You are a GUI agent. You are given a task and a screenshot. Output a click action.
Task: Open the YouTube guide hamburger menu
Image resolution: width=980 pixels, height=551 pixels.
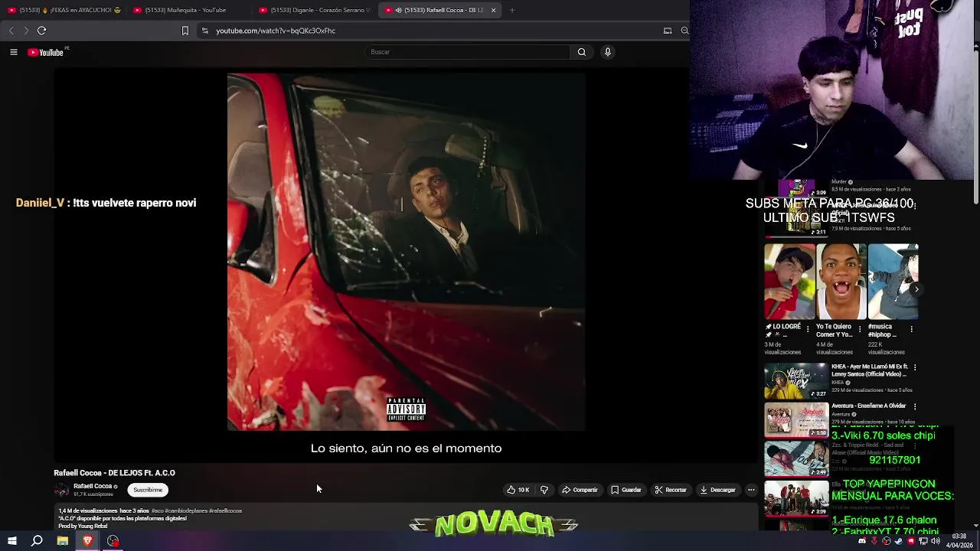[13, 52]
